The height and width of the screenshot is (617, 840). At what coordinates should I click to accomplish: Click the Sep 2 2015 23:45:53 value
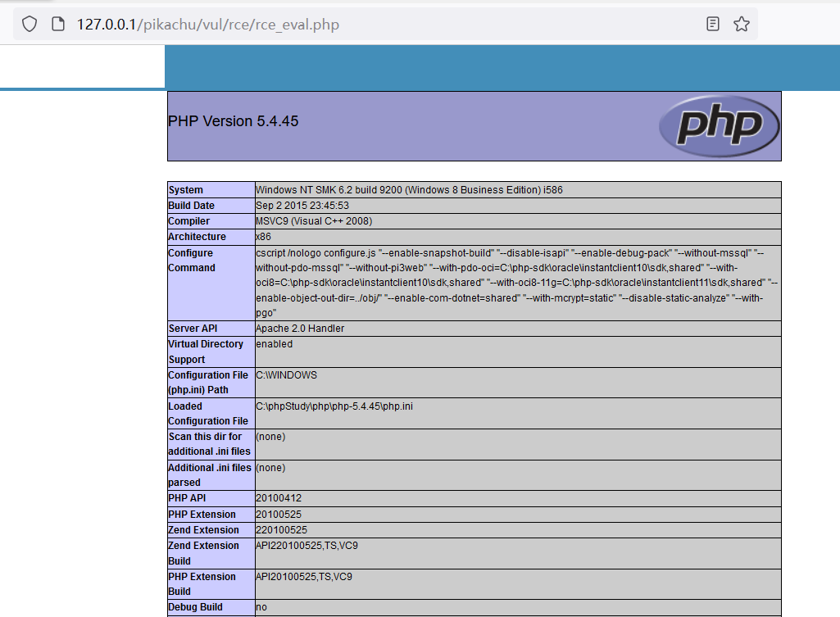tap(302, 205)
